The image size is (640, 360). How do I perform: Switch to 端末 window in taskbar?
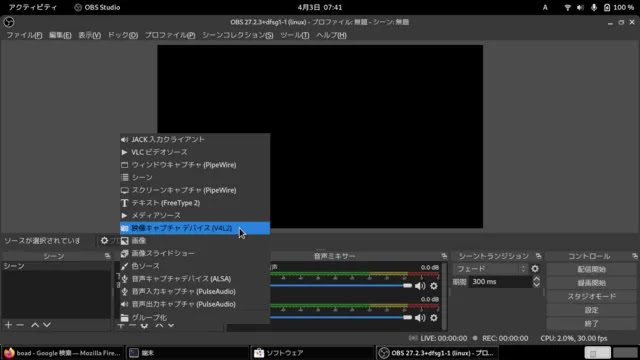(187, 353)
